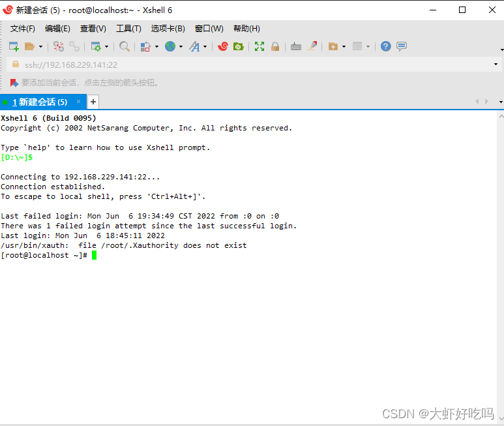This screenshot has height=426, width=504.
Task: Click the Highlight marker pen icon
Action: point(312,46)
